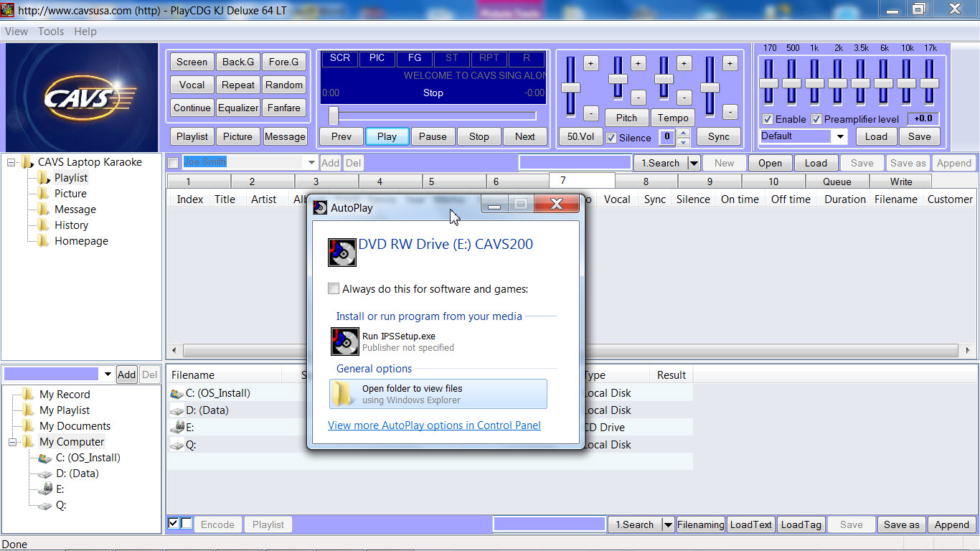980x551 pixels.
Task: Click the Play button
Action: pos(387,136)
